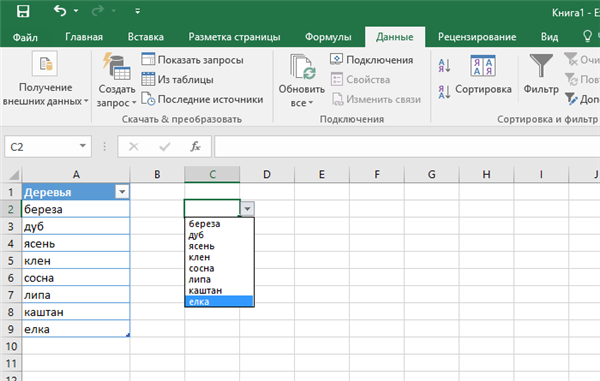Click the Save icon in quick access toolbar
This screenshot has width=600, height=381.
23,11
